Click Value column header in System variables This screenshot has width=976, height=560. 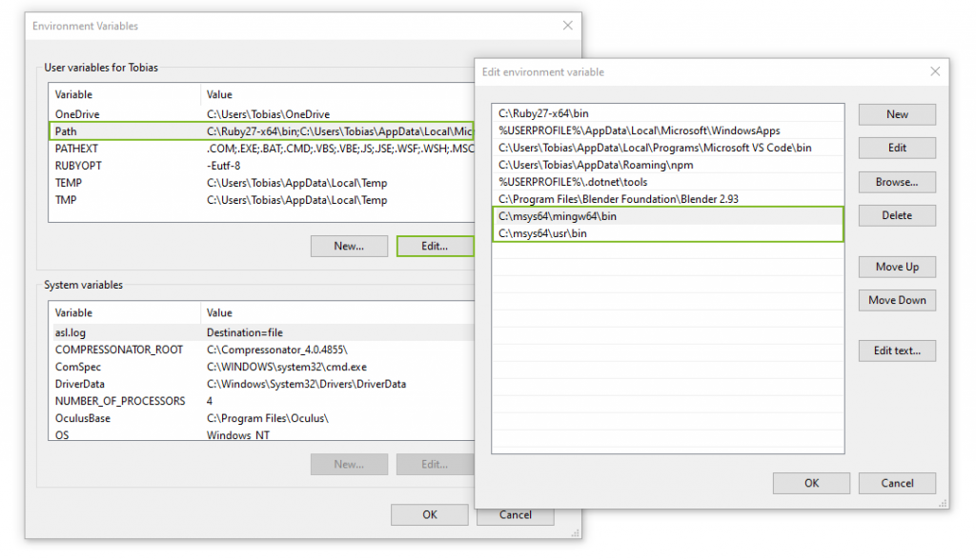(x=338, y=313)
